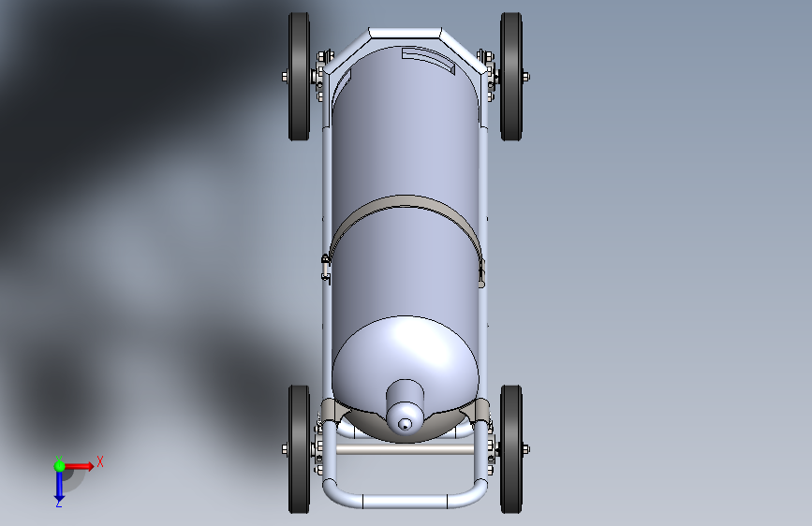812x526 pixels.
Task: Select the upper-right cart wheel
Action: 511,77
